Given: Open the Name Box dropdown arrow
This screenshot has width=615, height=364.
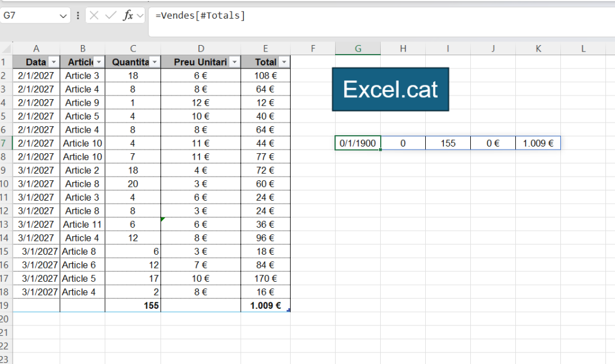Looking at the screenshot, I should [x=62, y=16].
